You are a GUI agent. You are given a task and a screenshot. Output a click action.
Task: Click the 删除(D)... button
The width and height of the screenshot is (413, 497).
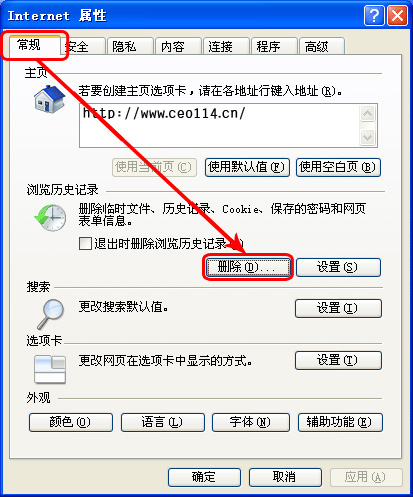coord(248,267)
